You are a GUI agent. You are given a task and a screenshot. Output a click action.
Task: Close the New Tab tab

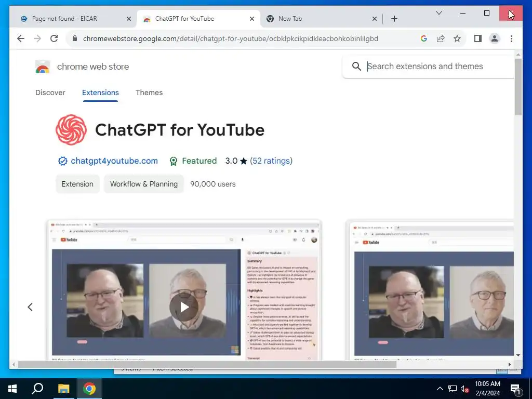click(x=374, y=19)
